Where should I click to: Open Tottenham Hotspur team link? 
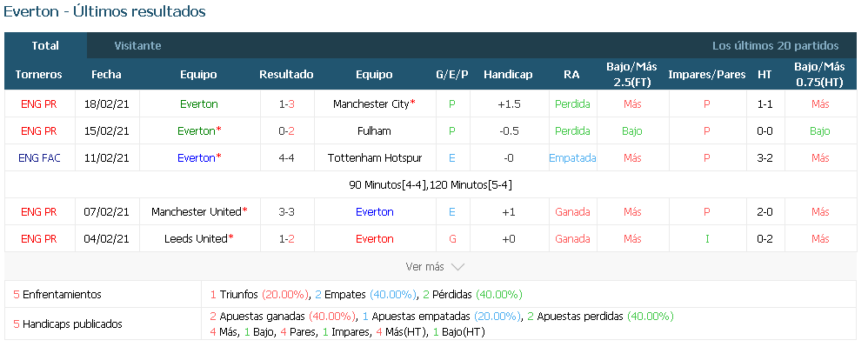374,158
